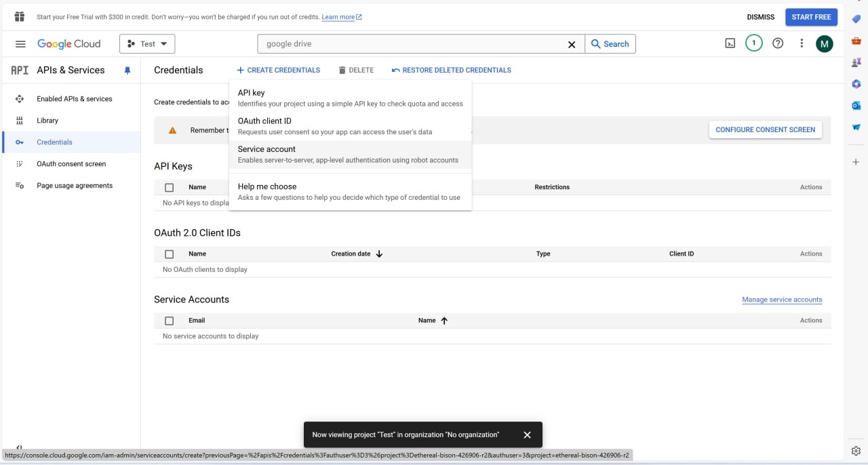Open OAuth consent screen sidebar item
The height and width of the screenshot is (465, 868).
[x=71, y=164]
